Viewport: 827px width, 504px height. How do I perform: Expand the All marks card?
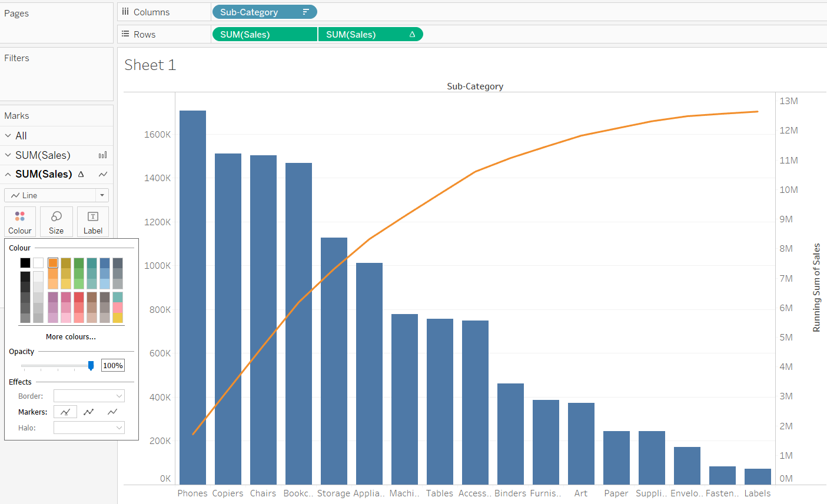point(8,136)
